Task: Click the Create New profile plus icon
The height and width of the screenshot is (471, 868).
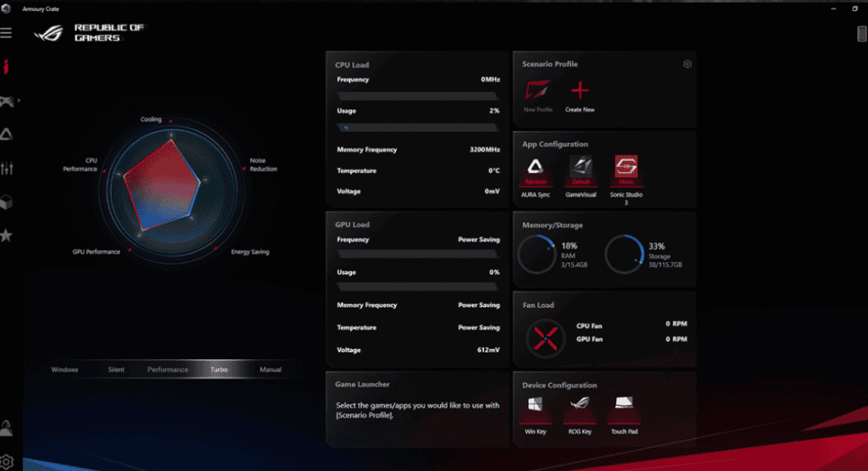Action: [x=580, y=91]
